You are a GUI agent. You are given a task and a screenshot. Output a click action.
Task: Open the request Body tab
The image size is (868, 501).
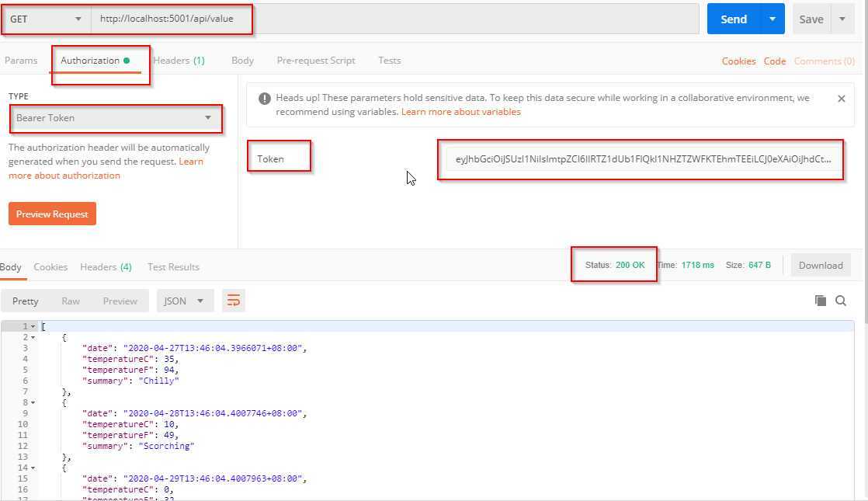pos(242,61)
